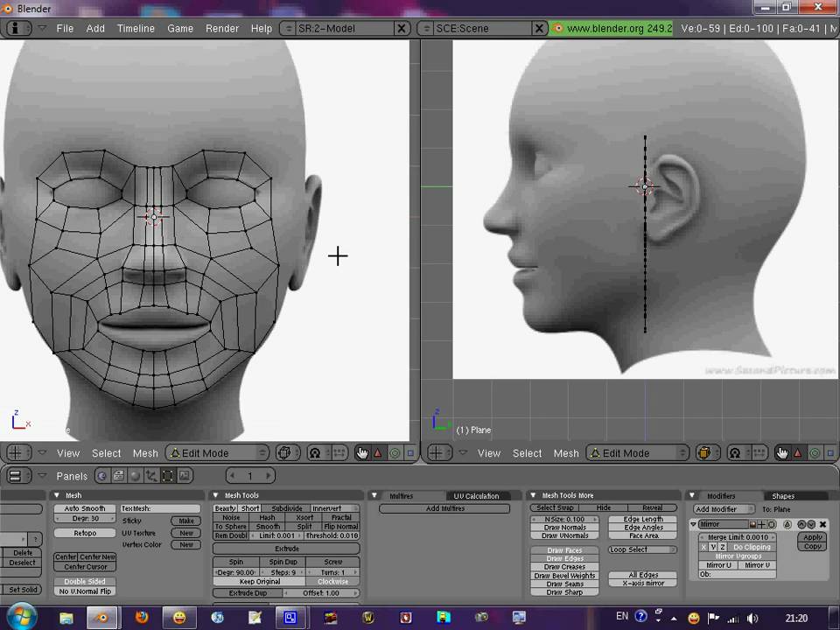Select the grab manipulator hand icon in right viewport
This screenshot has height=630, width=840.
click(x=781, y=452)
